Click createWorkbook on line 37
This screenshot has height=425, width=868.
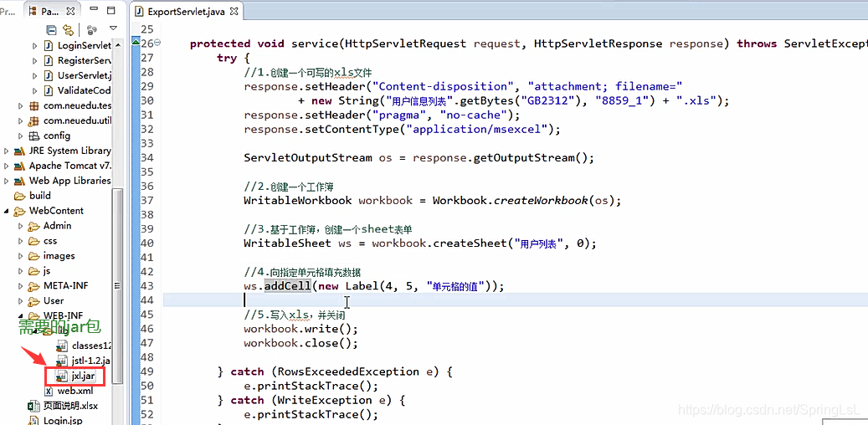pyautogui.click(x=540, y=200)
